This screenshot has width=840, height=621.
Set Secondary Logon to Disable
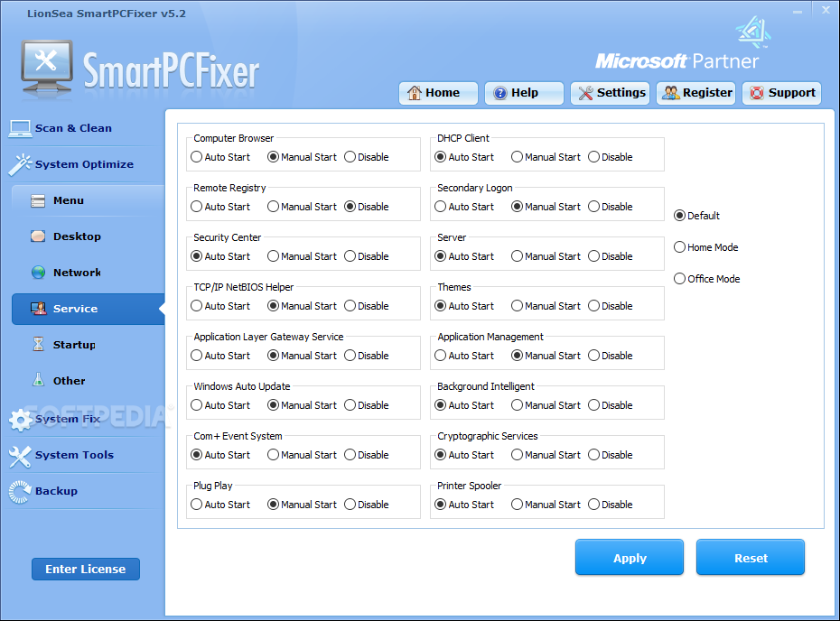coord(593,207)
